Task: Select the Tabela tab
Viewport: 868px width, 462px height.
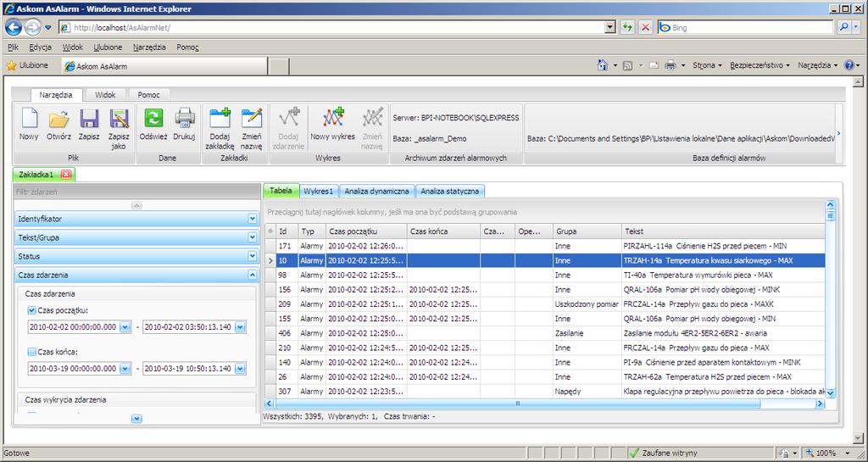Action: coord(281,191)
